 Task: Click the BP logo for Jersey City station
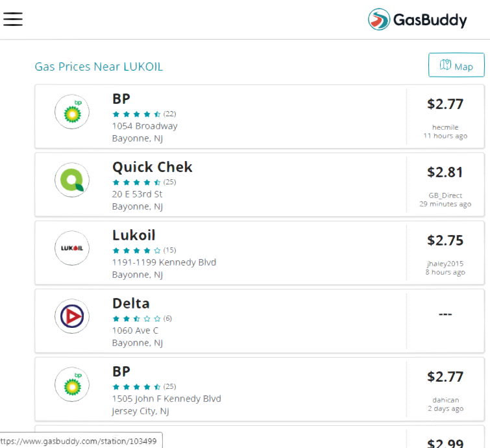tap(72, 384)
